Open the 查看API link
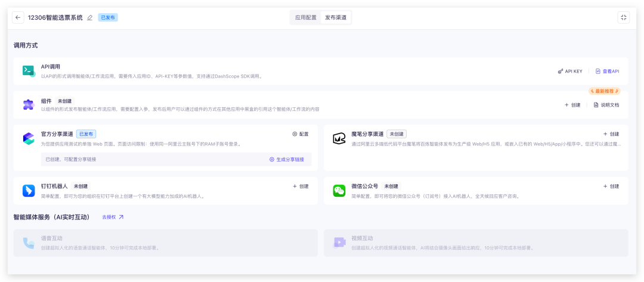 pyautogui.click(x=608, y=71)
